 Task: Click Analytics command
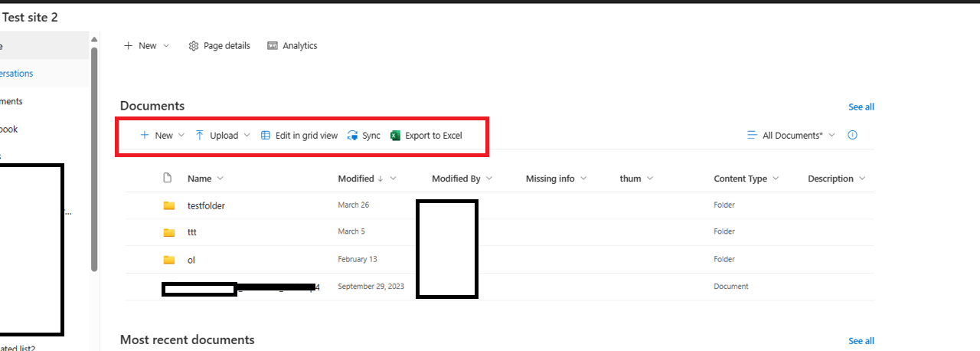click(292, 46)
